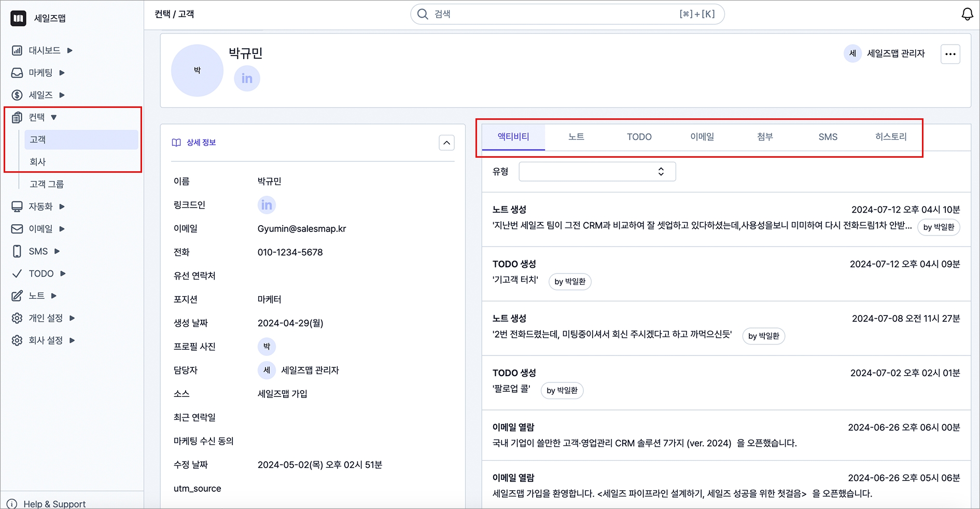
Task: Click the Help & Support info icon
Action: pos(11,504)
